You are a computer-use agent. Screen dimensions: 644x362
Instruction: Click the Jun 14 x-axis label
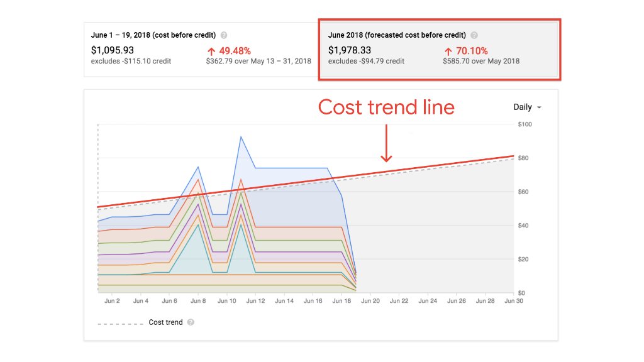[284, 301]
